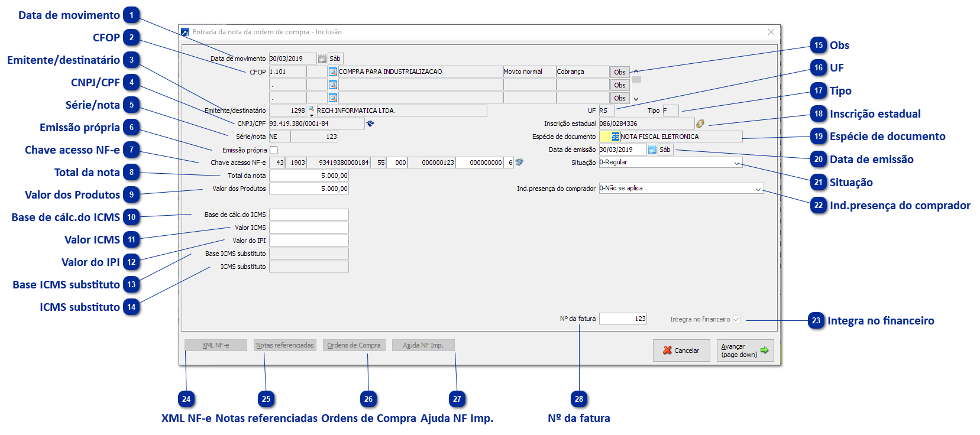
Task: Click the Valor dos Produtos field
Action: 309,189
